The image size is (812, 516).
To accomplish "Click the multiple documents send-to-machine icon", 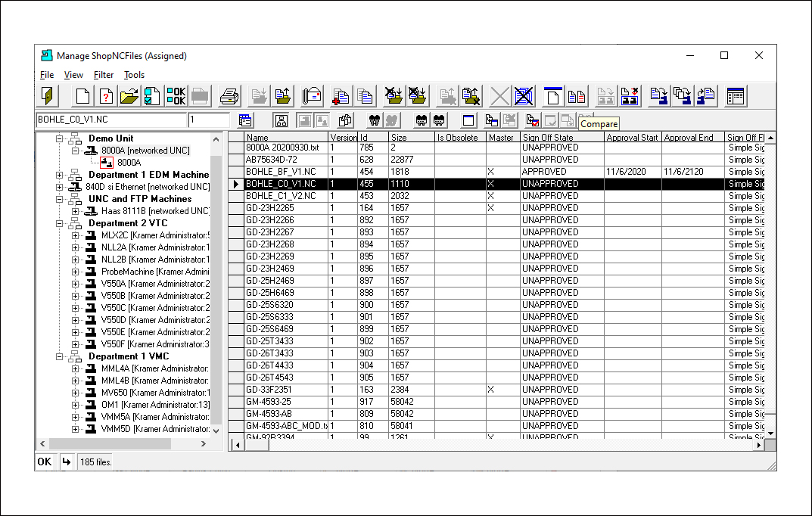I will point(682,96).
